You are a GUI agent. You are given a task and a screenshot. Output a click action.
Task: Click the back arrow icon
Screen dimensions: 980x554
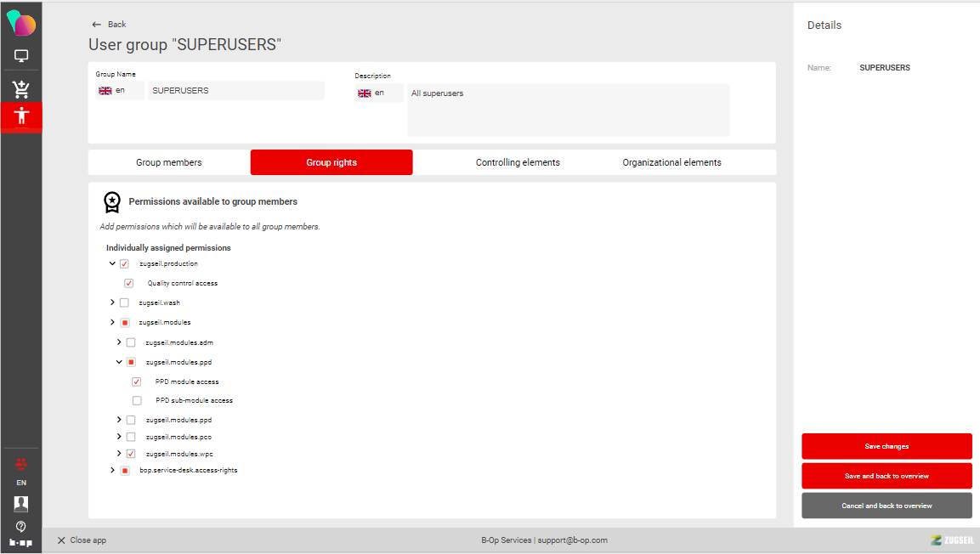click(96, 25)
